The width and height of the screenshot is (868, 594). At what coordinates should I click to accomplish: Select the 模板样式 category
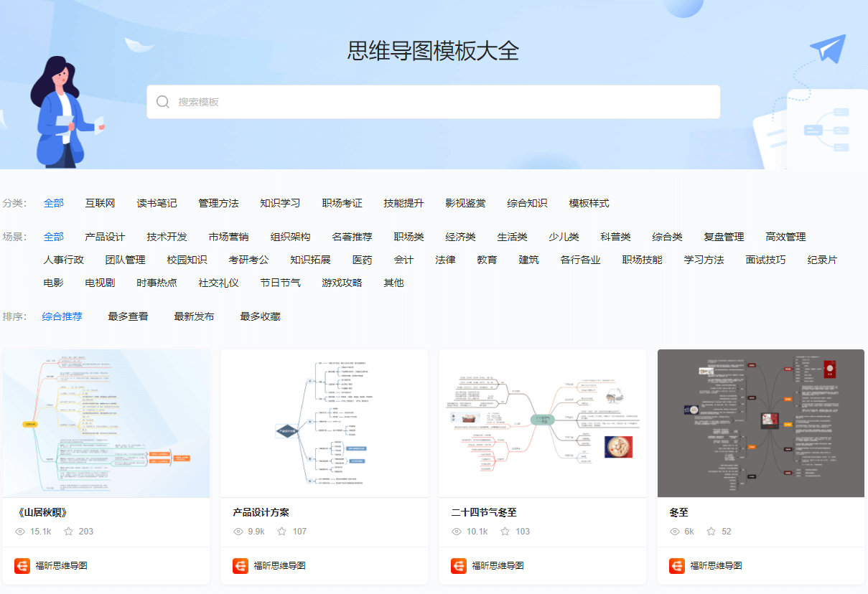click(589, 203)
